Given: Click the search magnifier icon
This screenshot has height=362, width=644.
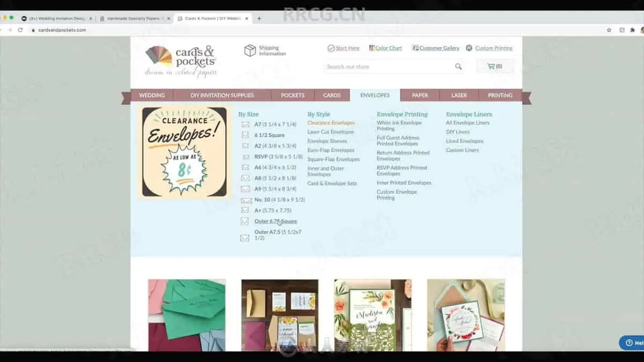Looking at the screenshot, I should (x=458, y=67).
